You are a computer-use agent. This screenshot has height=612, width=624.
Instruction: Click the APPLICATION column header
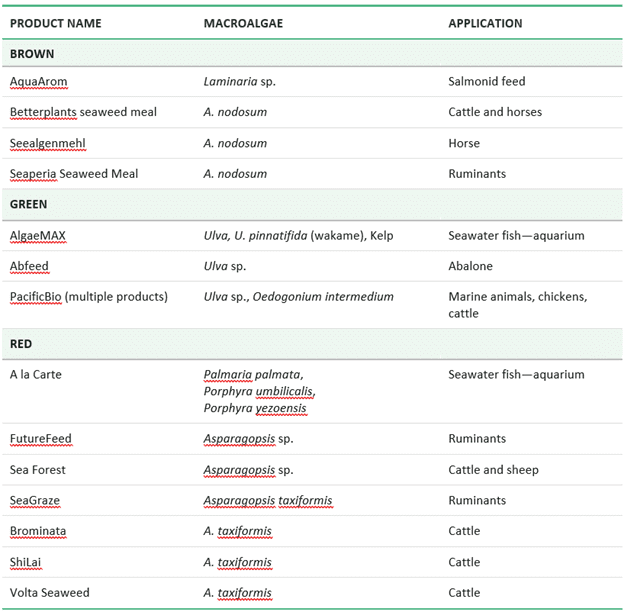tap(485, 23)
